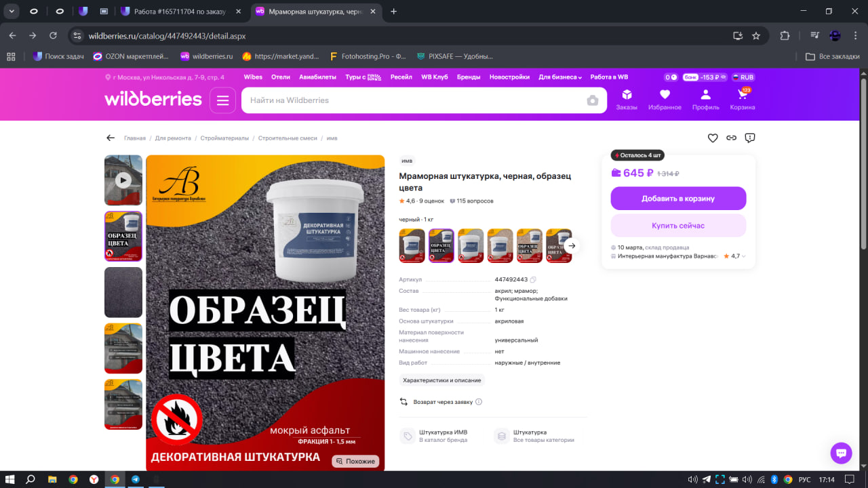Expand the Для бизнеса dropdown menu

(561, 77)
